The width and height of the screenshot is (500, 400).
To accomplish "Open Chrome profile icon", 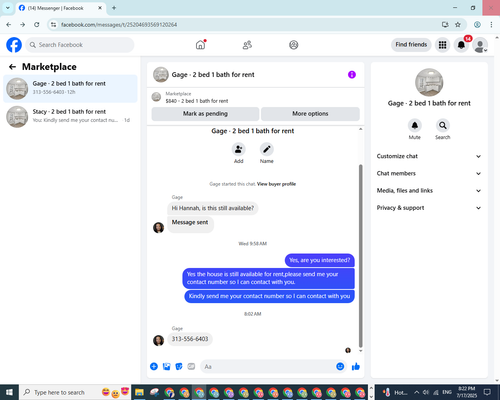I will tap(477, 25).
